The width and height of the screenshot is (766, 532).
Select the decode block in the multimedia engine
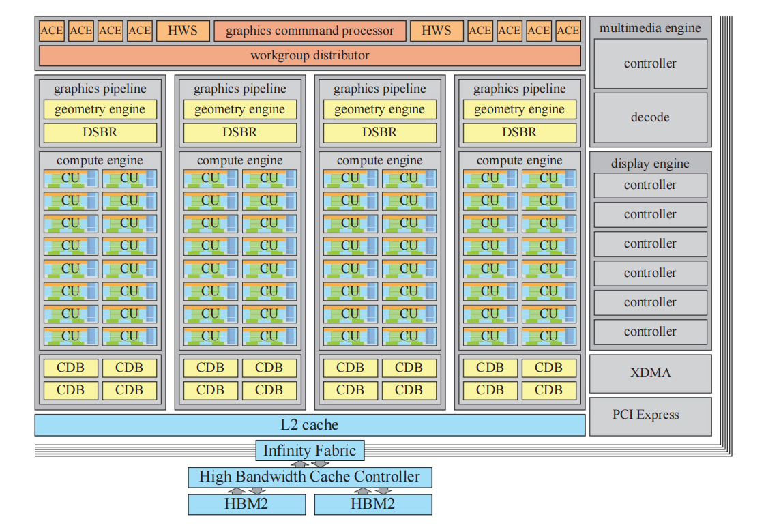pos(649,117)
